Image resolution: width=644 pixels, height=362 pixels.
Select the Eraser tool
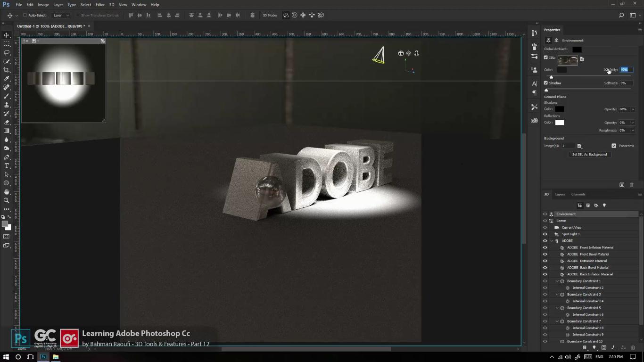coord(7,122)
